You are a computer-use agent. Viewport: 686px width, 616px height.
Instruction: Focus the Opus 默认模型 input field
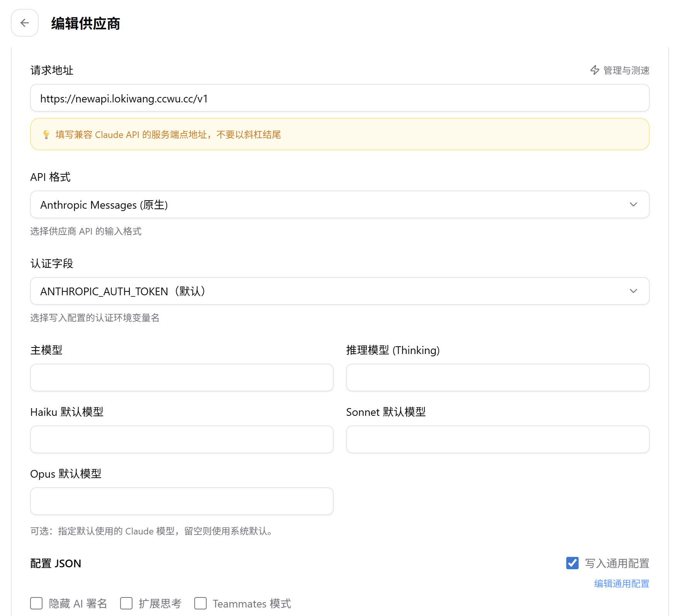click(182, 501)
